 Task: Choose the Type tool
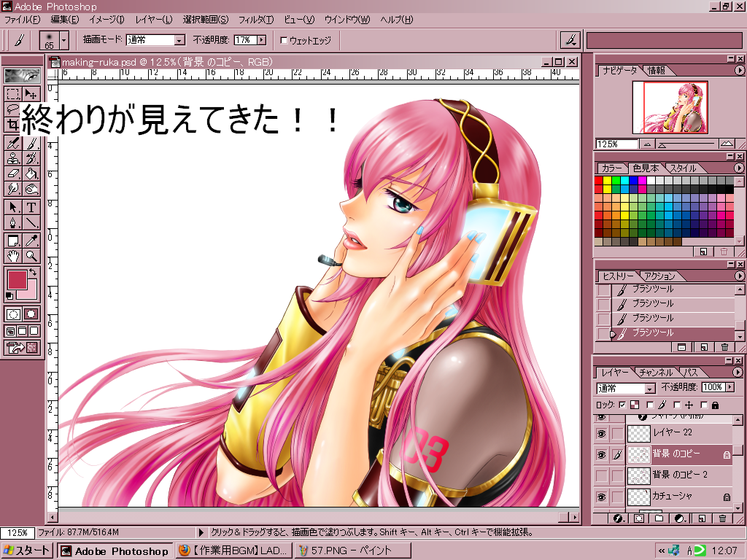[x=31, y=207]
